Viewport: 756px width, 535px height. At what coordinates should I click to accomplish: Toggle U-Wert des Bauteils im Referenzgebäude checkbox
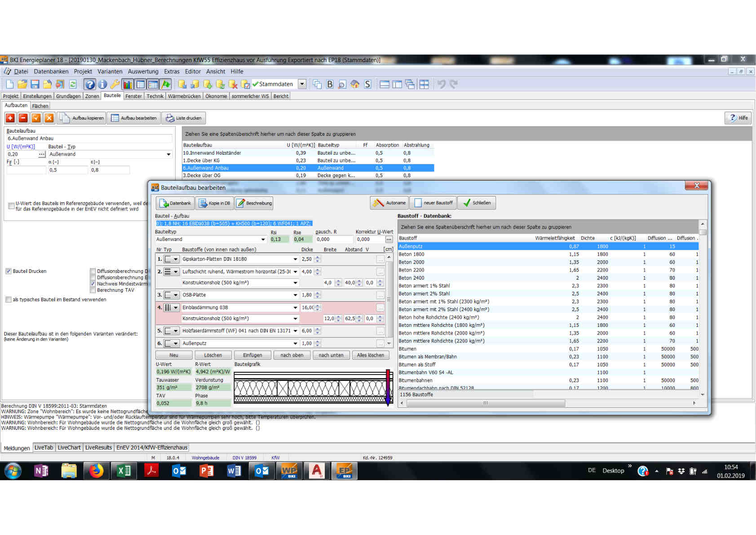11,206
